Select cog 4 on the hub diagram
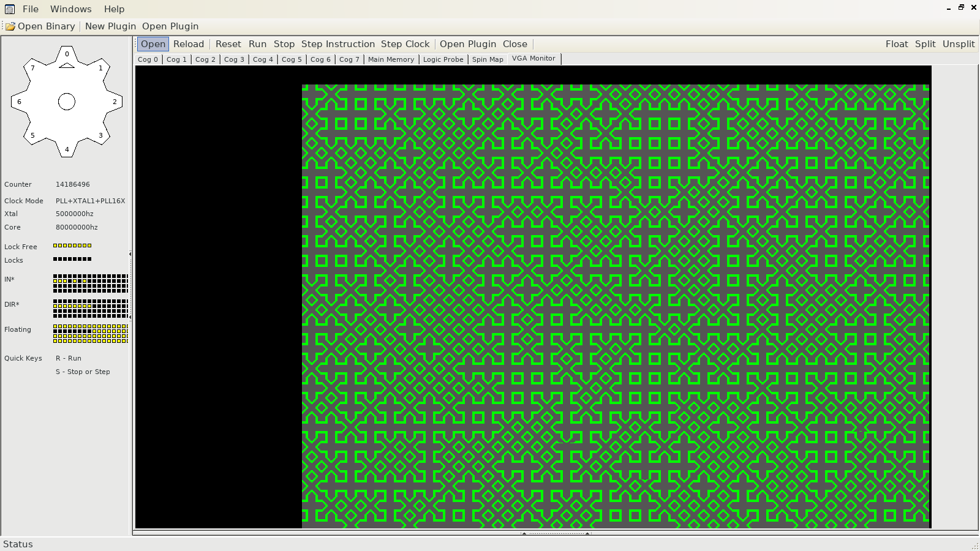This screenshot has width=980, height=551. click(67, 149)
